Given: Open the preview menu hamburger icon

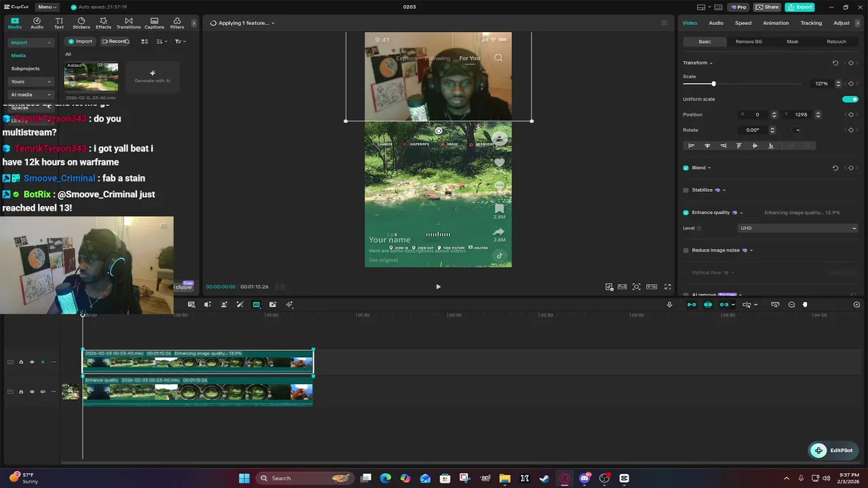Looking at the screenshot, I should pos(664,23).
